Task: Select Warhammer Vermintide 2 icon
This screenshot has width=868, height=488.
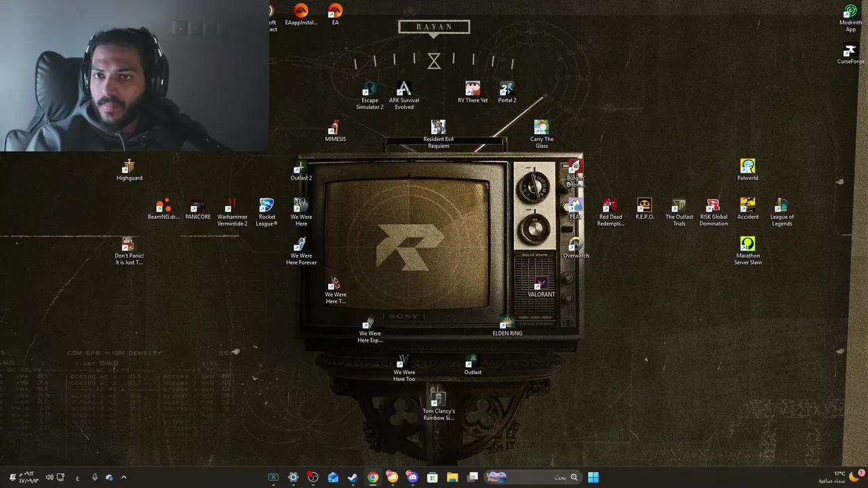Action: [232, 213]
